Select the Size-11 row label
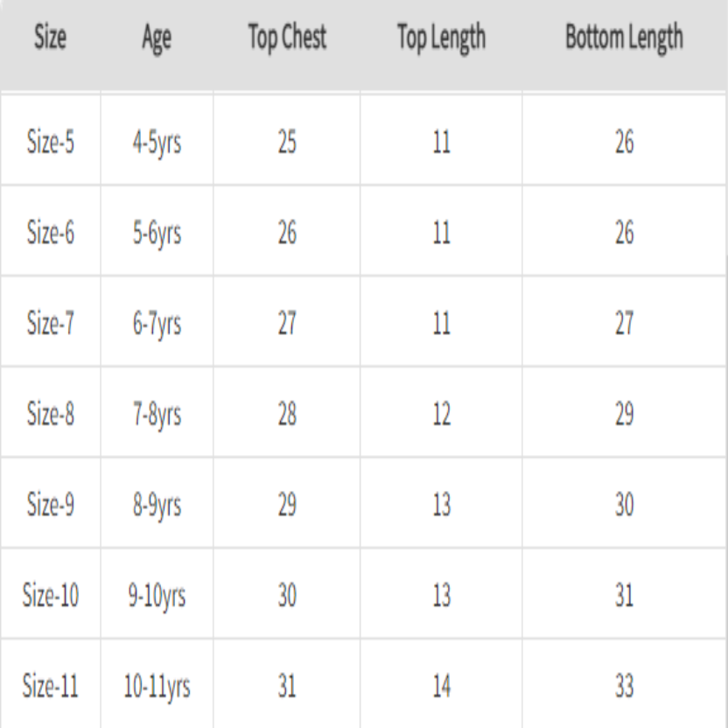 pyautogui.click(x=51, y=687)
